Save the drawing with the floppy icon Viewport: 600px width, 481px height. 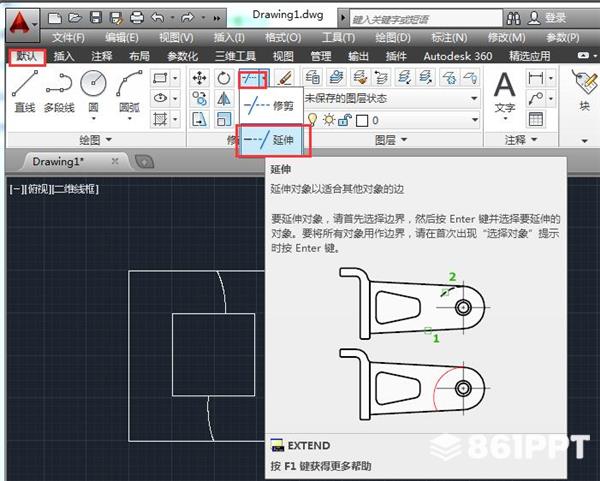95,18
